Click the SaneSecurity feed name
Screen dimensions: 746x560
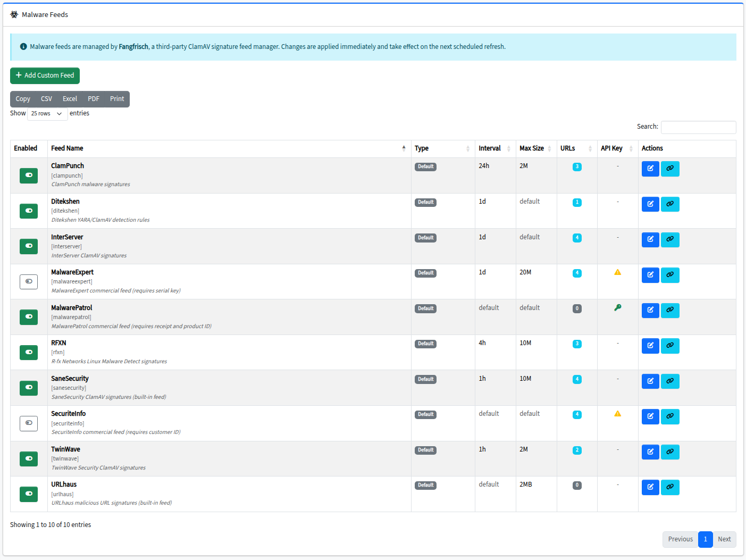click(70, 379)
